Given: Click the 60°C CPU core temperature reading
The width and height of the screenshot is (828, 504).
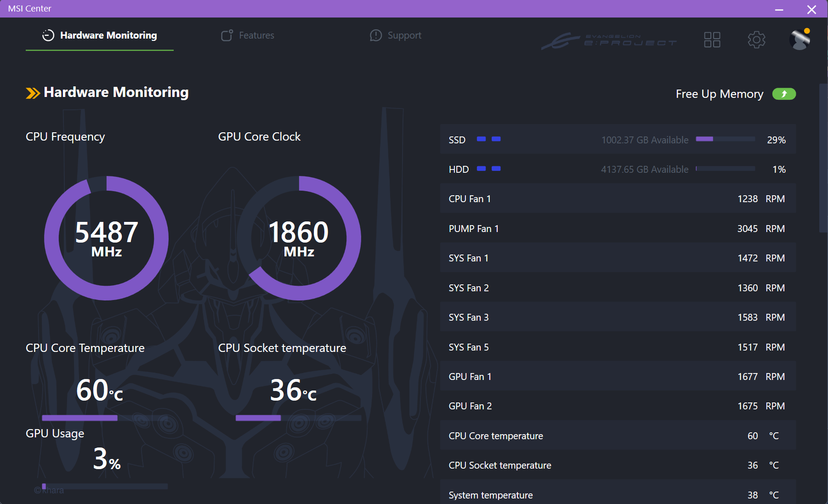Looking at the screenshot, I should [100, 391].
